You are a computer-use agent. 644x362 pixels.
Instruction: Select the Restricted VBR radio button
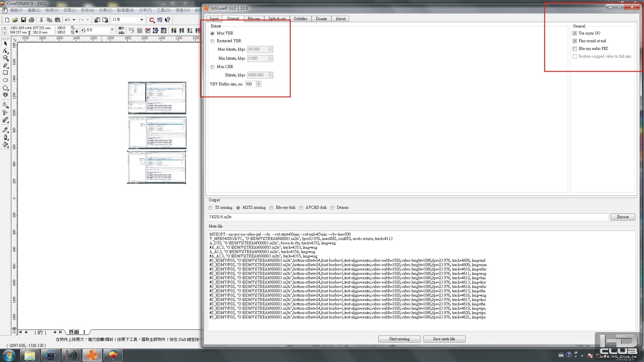click(x=212, y=41)
